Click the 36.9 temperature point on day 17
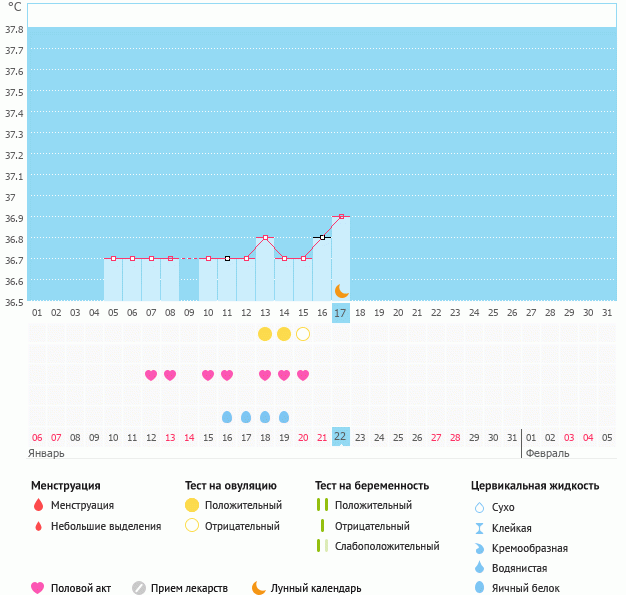The width and height of the screenshot is (626, 595). pos(341,216)
